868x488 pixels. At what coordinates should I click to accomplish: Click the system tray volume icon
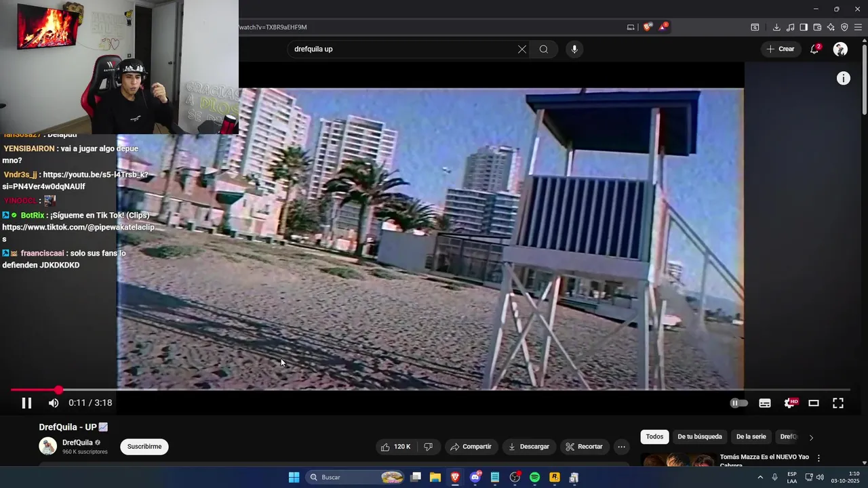tap(820, 477)
